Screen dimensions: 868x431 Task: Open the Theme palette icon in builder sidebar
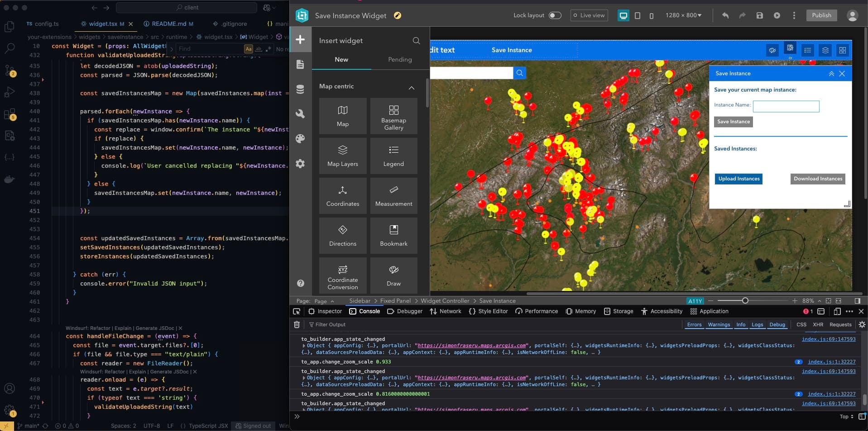300,139
